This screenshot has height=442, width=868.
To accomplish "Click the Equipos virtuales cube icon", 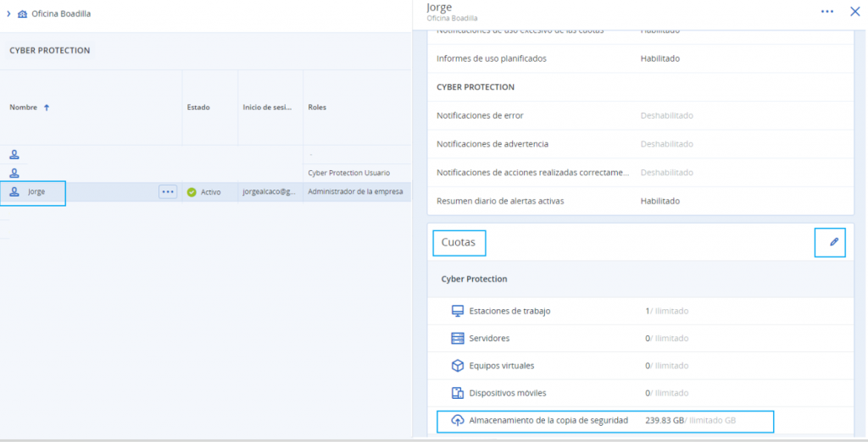I will 457,366.
